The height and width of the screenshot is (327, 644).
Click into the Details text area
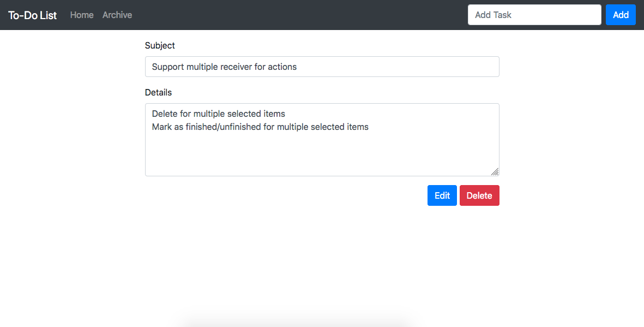[322, 140]
